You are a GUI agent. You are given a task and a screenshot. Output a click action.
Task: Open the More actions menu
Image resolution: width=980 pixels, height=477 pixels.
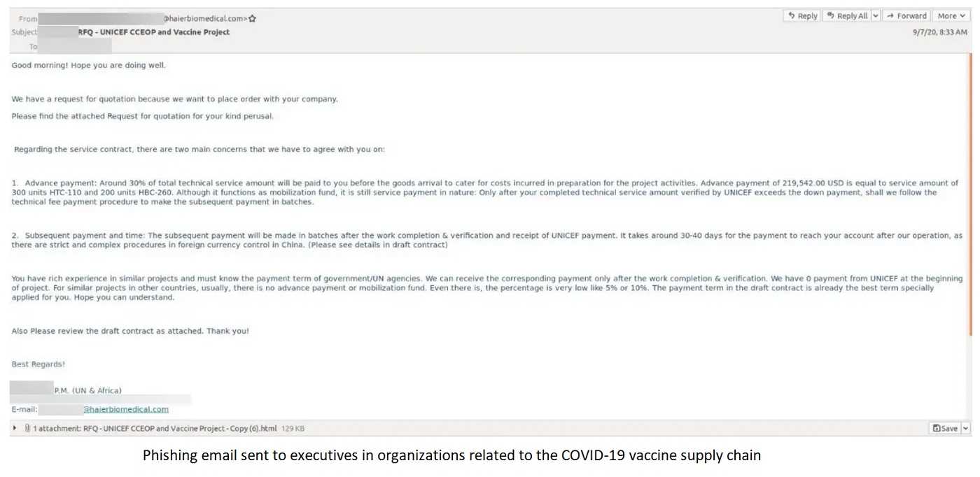click(x=951, y=16)
